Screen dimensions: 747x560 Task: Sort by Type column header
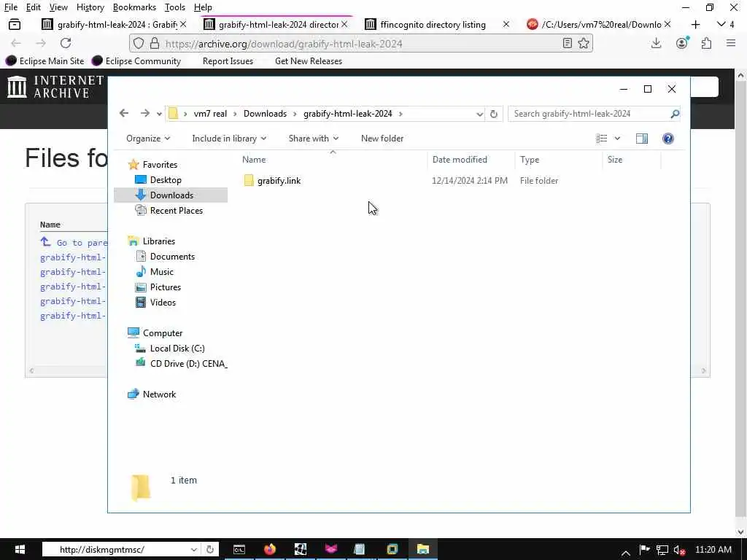click(x=530, y=160)
